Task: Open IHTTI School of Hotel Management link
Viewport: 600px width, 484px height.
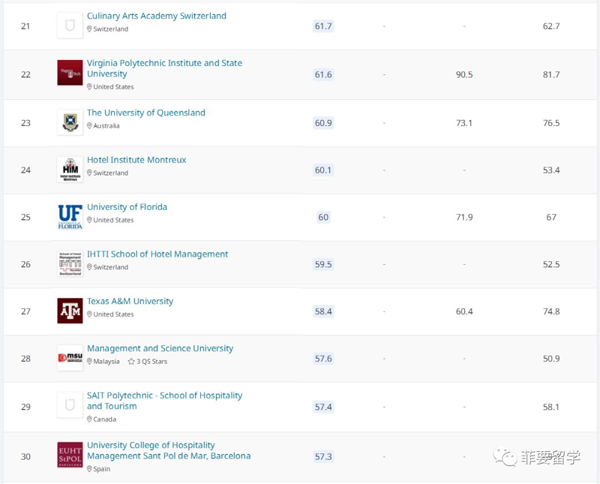Action: (x=157, y=254)
